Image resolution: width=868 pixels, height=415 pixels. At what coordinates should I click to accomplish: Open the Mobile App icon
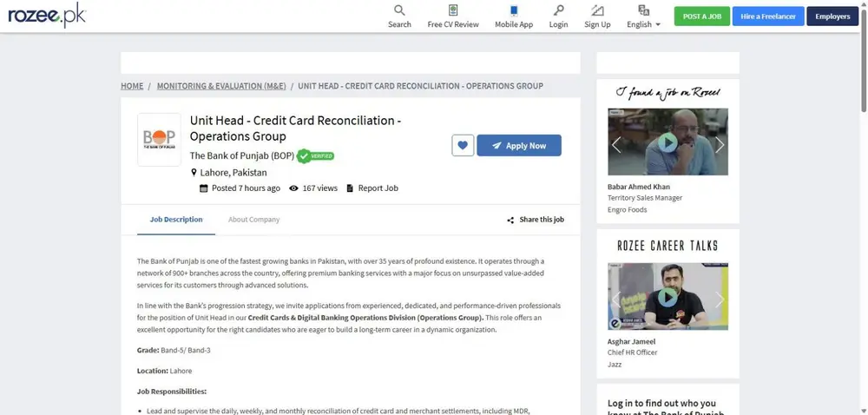514,10
